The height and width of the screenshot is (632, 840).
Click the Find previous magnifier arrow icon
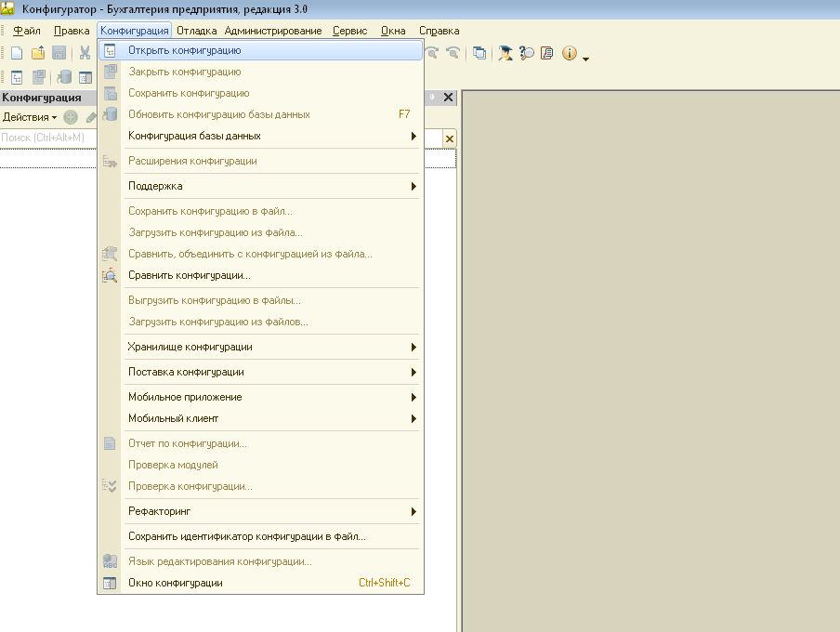[x=453, y=53]
